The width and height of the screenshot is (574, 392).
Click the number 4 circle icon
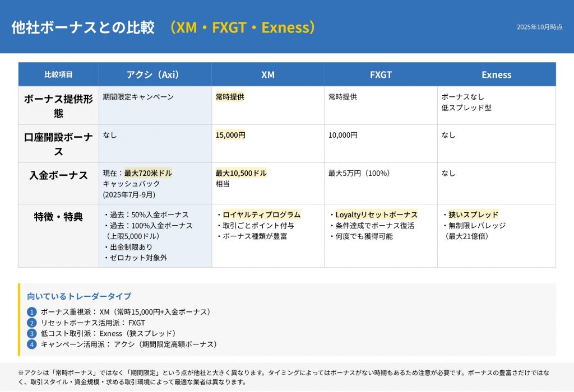[x=31, y=344]
